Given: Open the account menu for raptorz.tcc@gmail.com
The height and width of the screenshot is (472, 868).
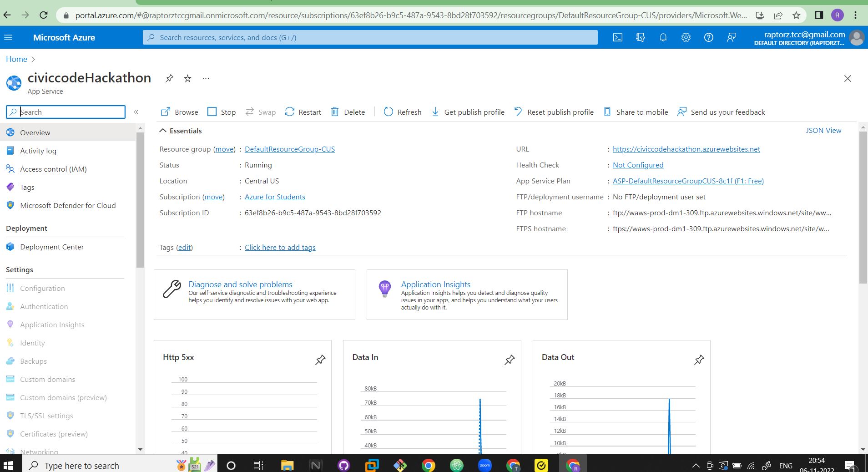Looking at the screenshot, I should pyautogui.click(x=809, y=38).
